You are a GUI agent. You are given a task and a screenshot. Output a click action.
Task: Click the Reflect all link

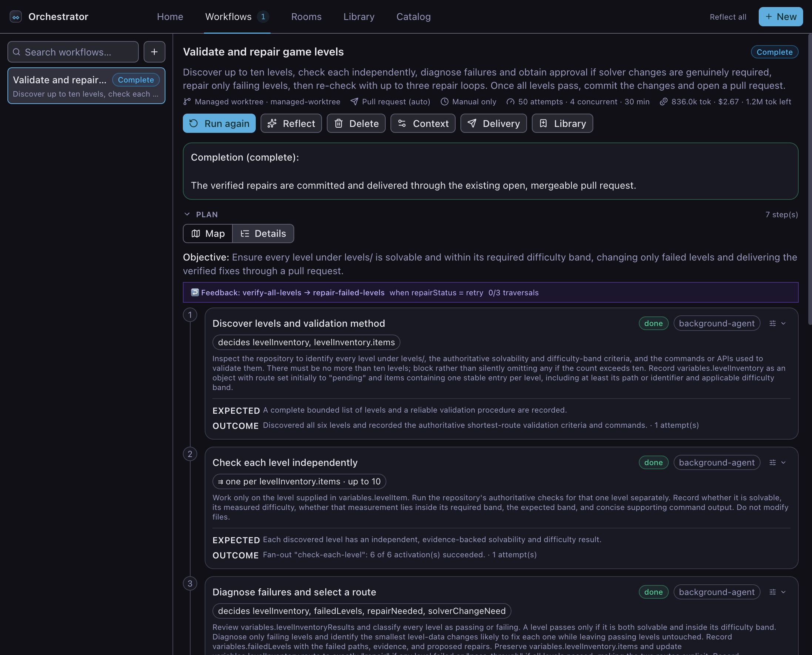728,17
